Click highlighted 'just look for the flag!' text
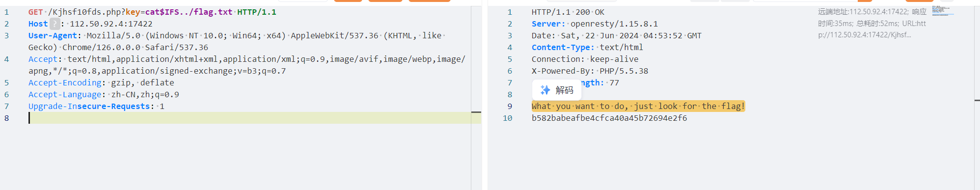Screen dimensions: 980x190 (689, 106)
